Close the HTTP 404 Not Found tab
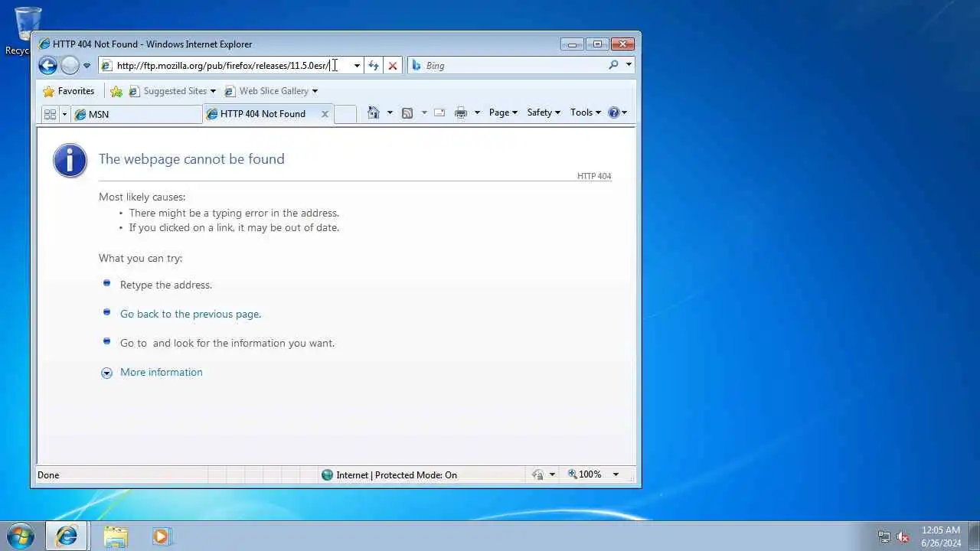This screenshot has height=551, width=980. [325, 114]
